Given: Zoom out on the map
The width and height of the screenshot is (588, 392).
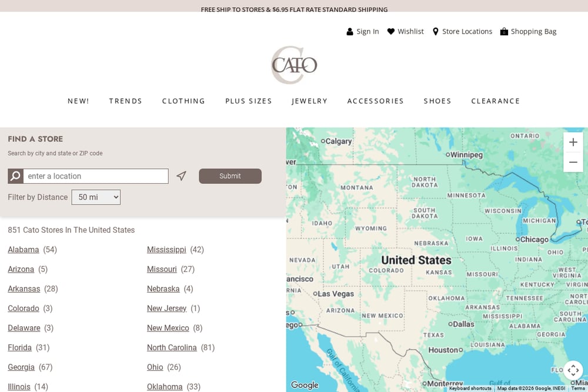Looking at the screenshot, I should click(573, 162).
